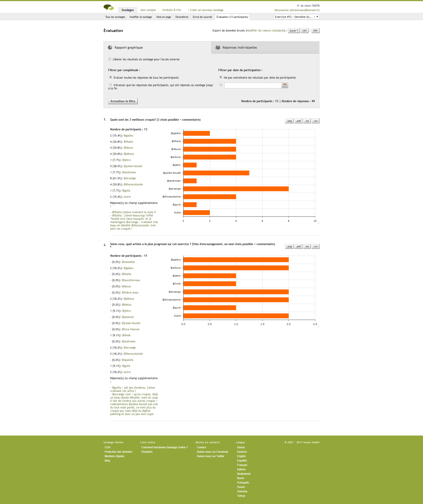The height and width of the screenshot is (504, 423).
Task: Open Mise en page tab
Action: point(163,17)
